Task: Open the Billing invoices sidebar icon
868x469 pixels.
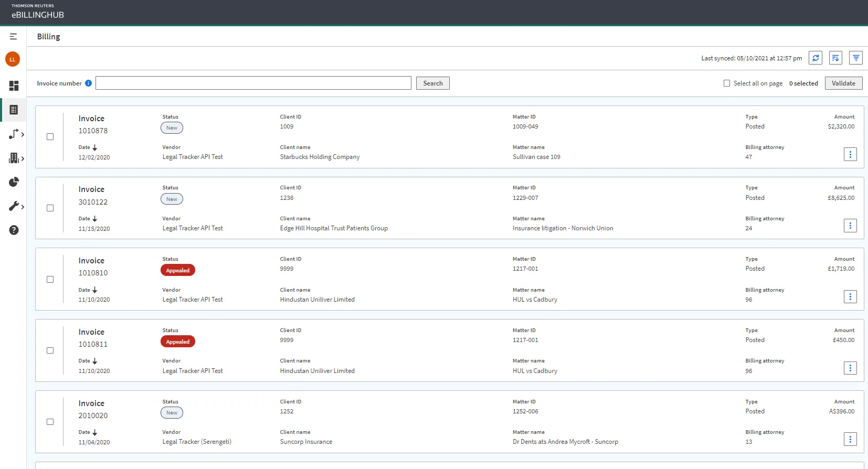Action: coord(14,110)
